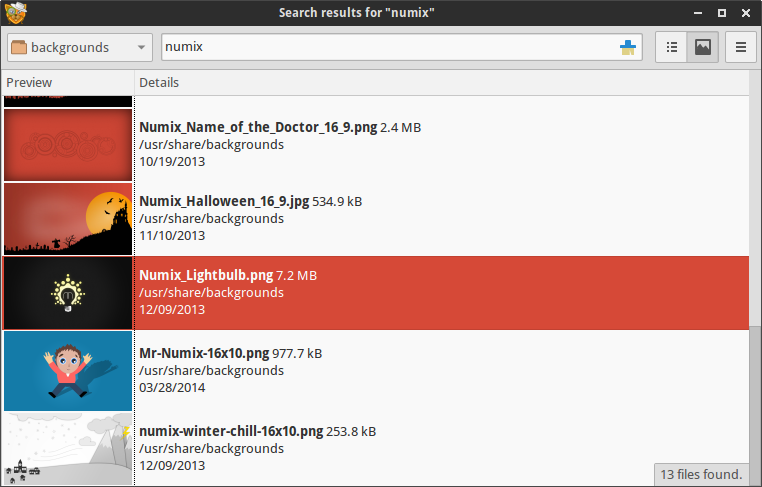Select the Mr-Numix cartoon thumbnail
762x487 pixels.
(68, 370)
